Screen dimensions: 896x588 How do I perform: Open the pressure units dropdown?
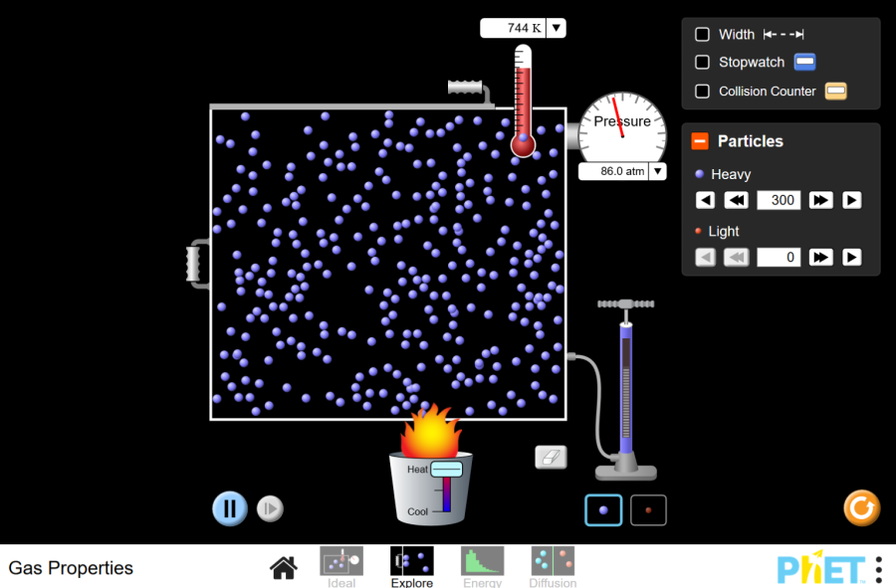(657, 172)
